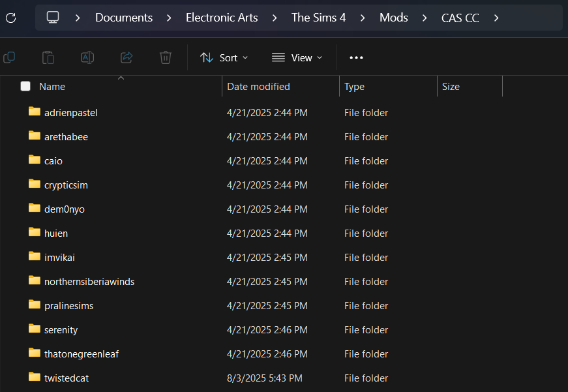Sort by the Size column header
Screen dimensions: 568x392
click(x=451, y=87)
